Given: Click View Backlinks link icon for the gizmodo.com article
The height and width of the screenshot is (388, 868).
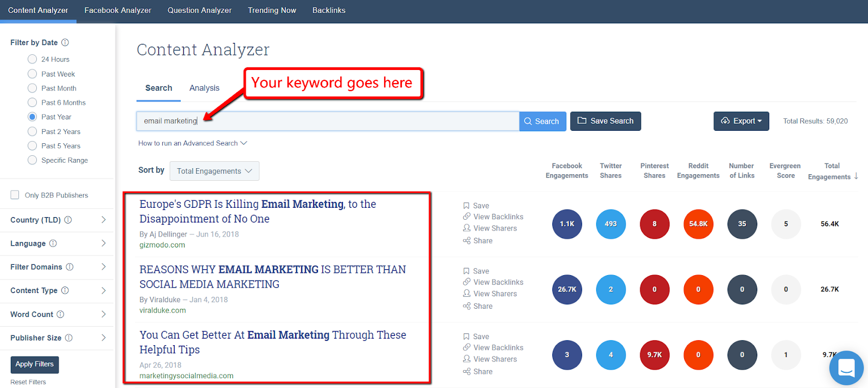Looking at the screenshot, I should pos(467,217).
